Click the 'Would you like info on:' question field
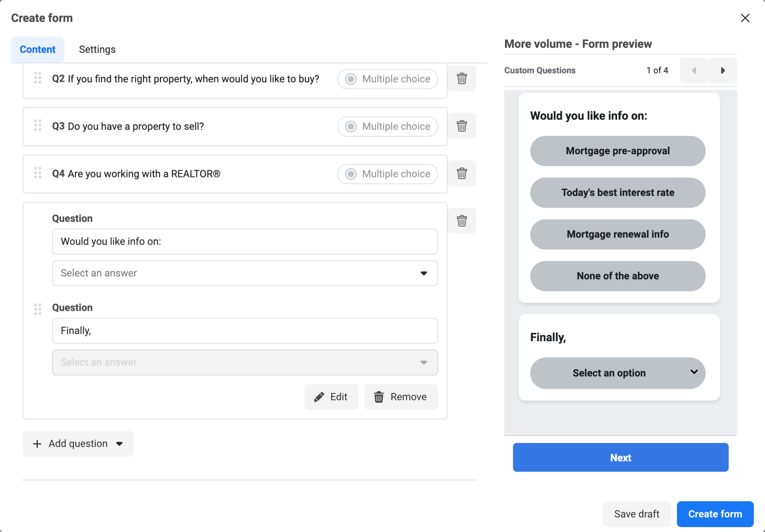Viewport: 765px width, 532px height. [x=245, y=241]
